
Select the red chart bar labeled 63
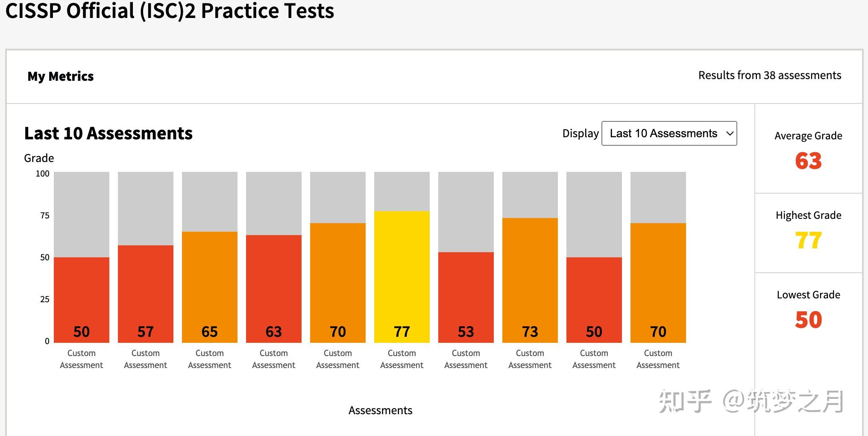(x=273, y=288)
